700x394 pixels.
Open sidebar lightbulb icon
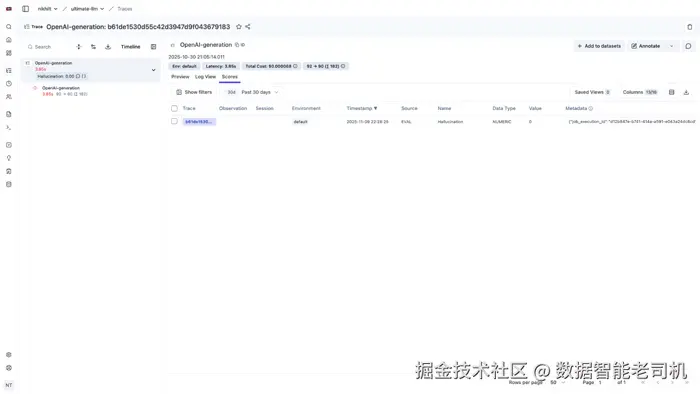point(8,158)
